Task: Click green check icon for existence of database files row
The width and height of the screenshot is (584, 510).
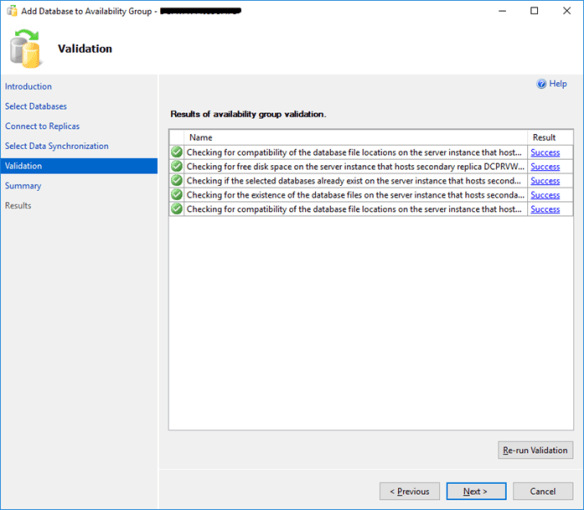Action: point(177,194)
